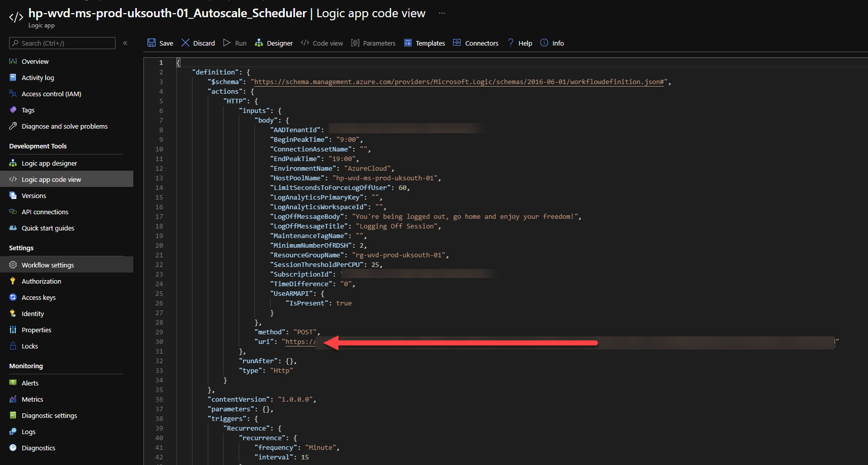The image size is (868, 465).
Task: Click the Alerts icon under Monitoring
Action: (x=13, y=383)
